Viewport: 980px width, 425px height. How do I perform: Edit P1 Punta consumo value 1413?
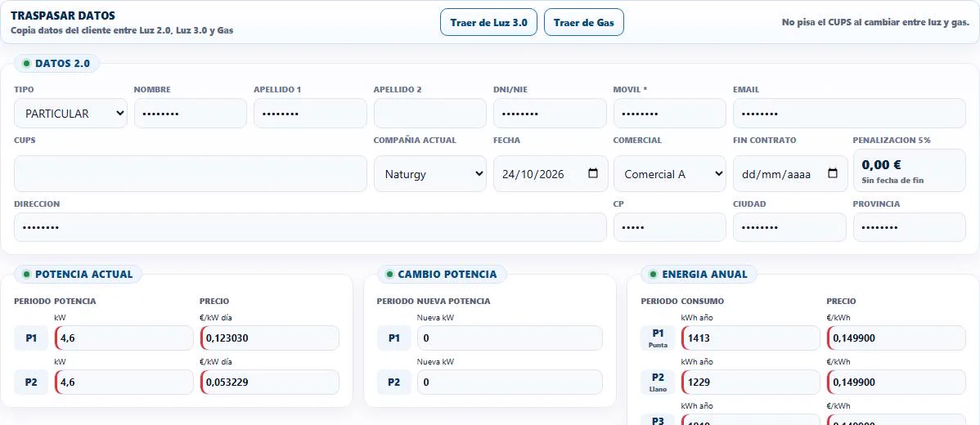pyautogui.click(x=751, y=338)
